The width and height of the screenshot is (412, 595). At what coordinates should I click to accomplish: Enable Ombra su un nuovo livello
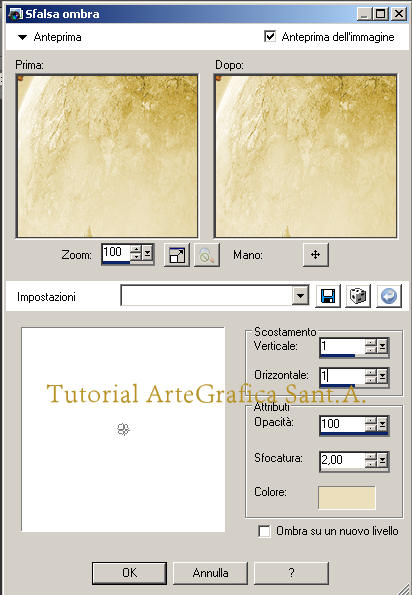coord(264,531)
